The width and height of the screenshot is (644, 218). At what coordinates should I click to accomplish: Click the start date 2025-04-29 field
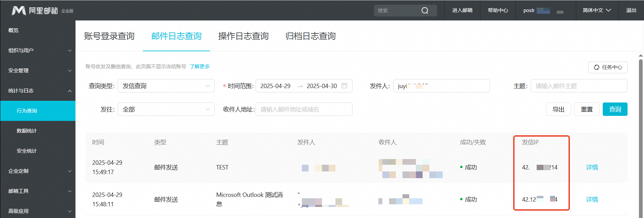tap(275, 86)
